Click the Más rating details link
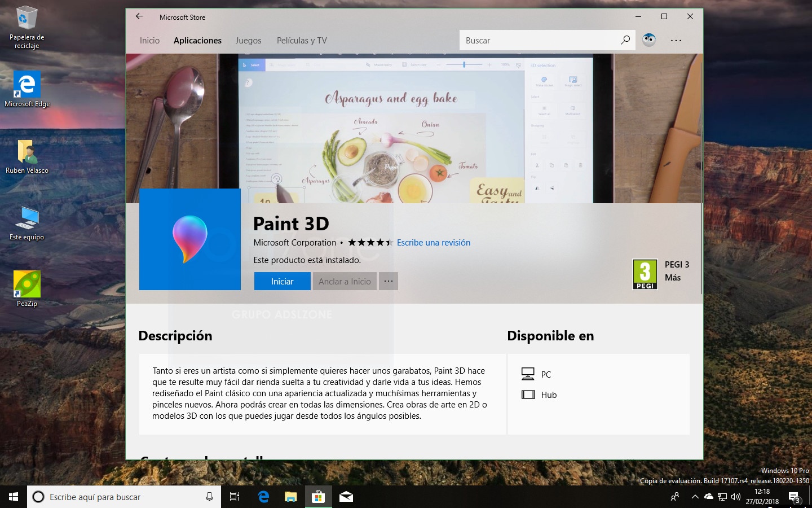 [673, 278]
